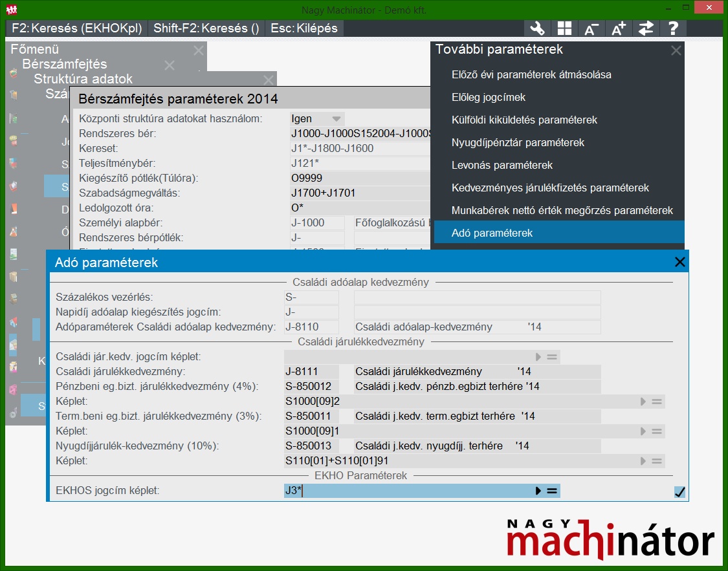Click the pink cube icon in sidebar
The height and width of the screenshot is (571, 728).
pyautogui.click(x=14, y=390)
